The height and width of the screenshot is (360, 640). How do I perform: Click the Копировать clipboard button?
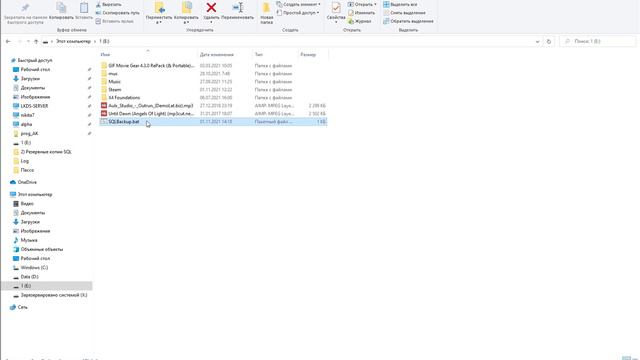click(x=61, y=11)
